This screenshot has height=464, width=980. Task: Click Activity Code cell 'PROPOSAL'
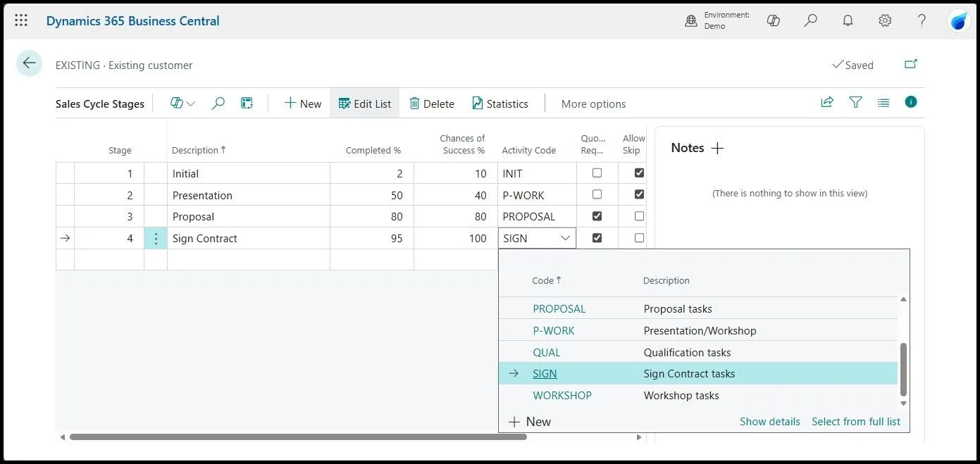pyautogui.click(x=538, y=216)
